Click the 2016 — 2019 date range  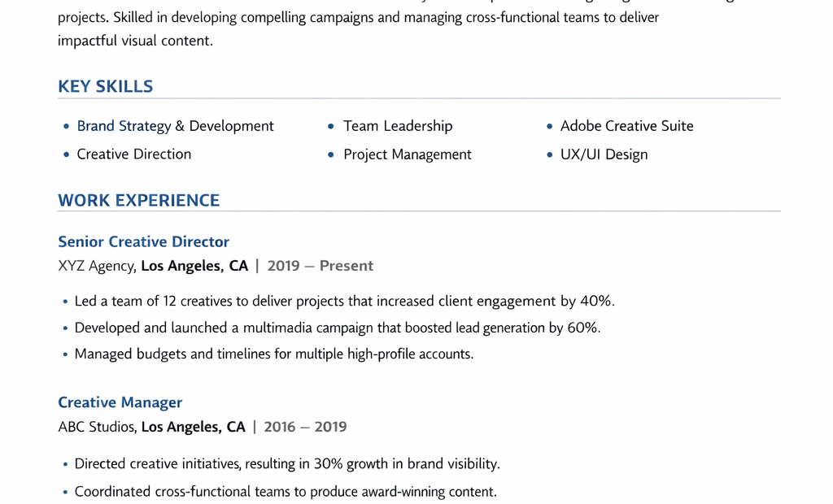[305, 427]
